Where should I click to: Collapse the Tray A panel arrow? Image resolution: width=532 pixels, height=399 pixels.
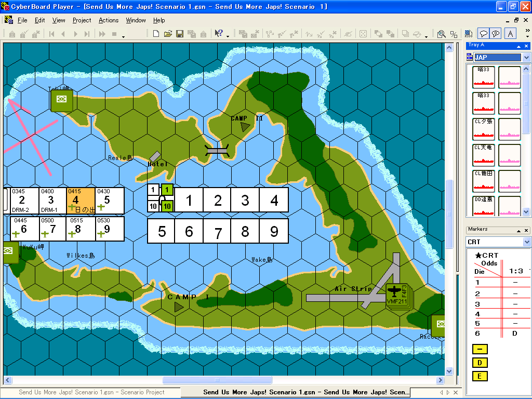[x=518, y=46]
